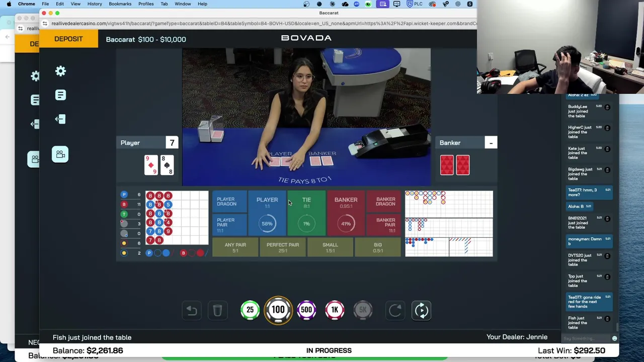Click the 'Last Win: $292.50' text

[572, 350]
